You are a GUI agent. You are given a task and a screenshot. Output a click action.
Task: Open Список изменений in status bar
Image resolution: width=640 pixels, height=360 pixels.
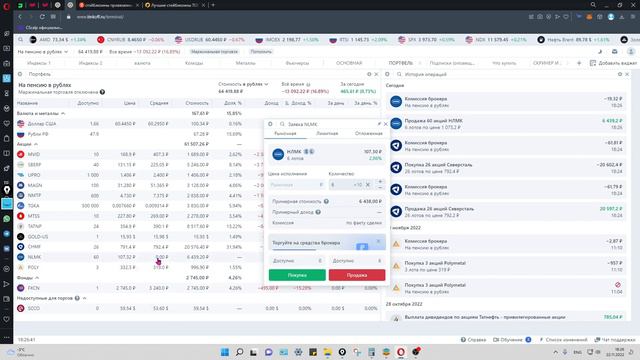click(x=563, y=340)
